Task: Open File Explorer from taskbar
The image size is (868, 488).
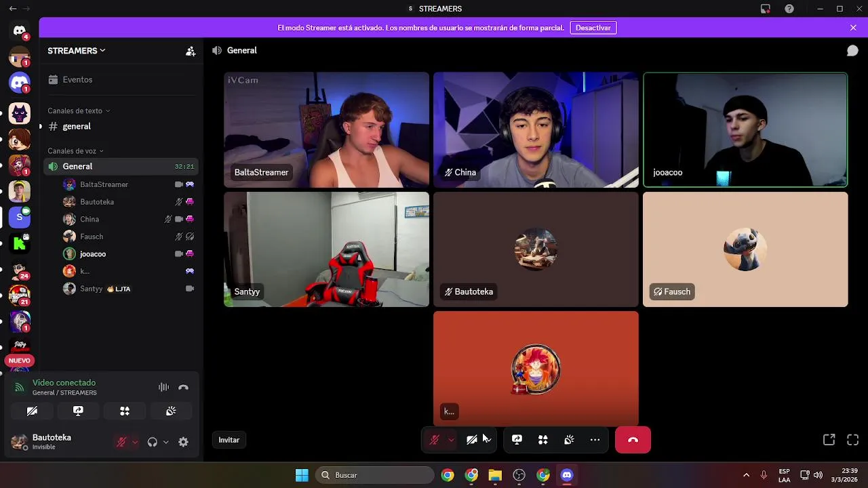Action: tap(495, 475)
